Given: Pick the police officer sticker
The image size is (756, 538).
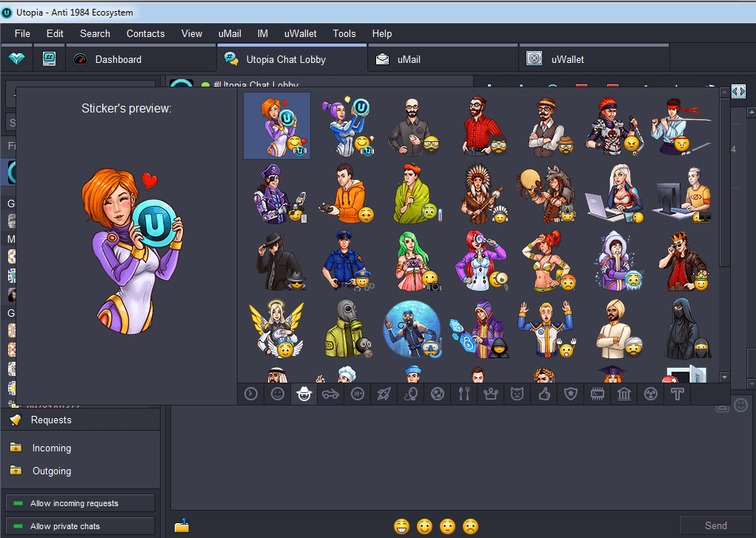Looking at the screenshot, I should [347, 261].
